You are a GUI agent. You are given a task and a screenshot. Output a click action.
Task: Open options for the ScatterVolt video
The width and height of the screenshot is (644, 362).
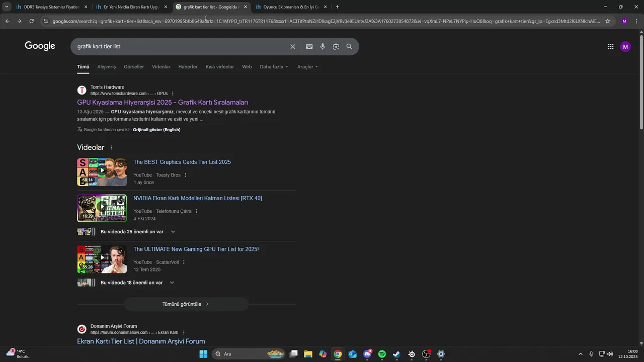tap(184, 262)
